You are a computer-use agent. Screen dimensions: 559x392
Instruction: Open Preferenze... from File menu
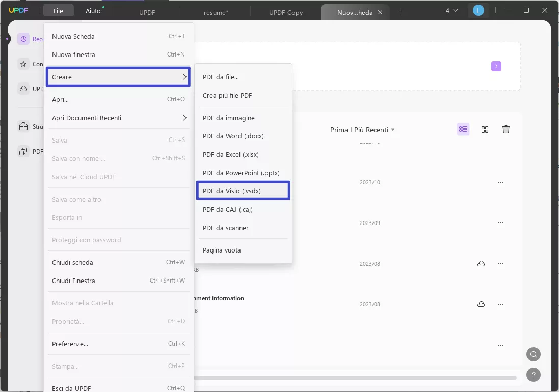(x=118, y=344)
